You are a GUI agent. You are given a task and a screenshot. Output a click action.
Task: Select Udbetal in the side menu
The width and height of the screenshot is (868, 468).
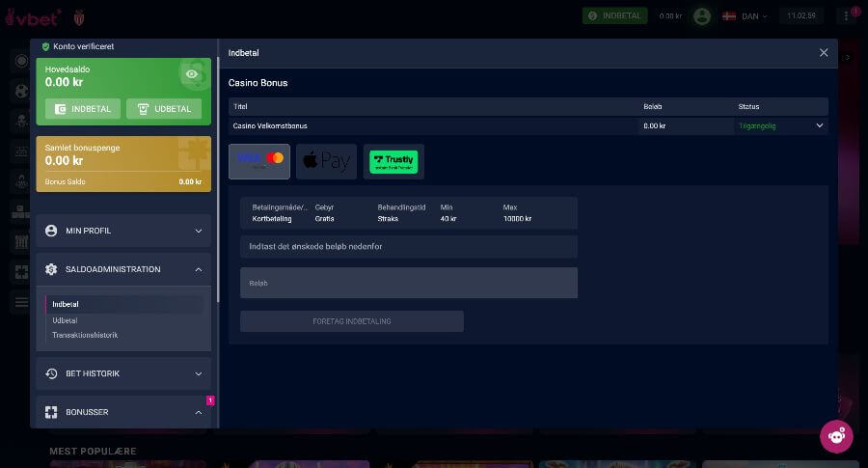tap(66, 320)
